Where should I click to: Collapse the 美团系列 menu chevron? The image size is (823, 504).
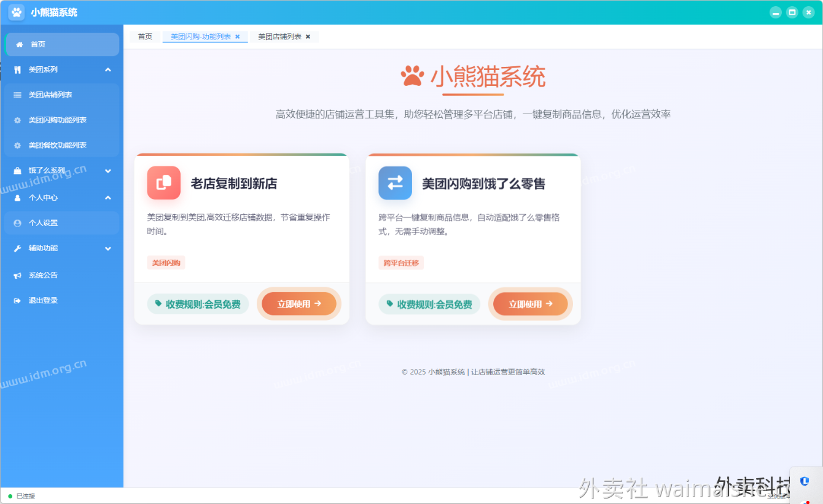coord(108,70)
